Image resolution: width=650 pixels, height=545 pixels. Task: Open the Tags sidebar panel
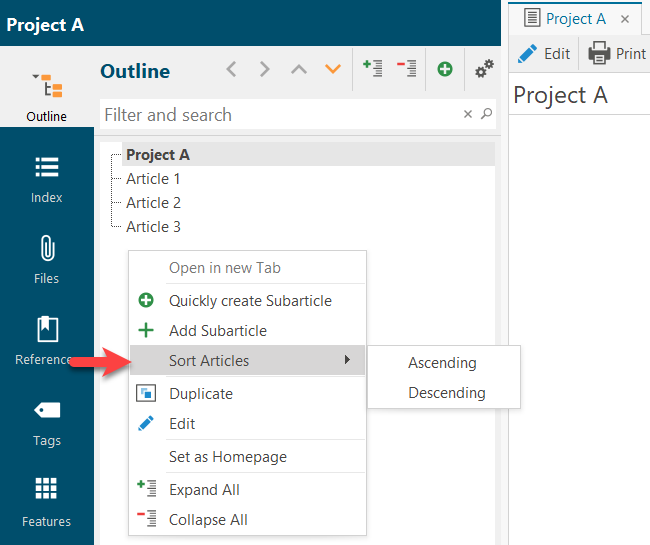click(x=46, y=421)
